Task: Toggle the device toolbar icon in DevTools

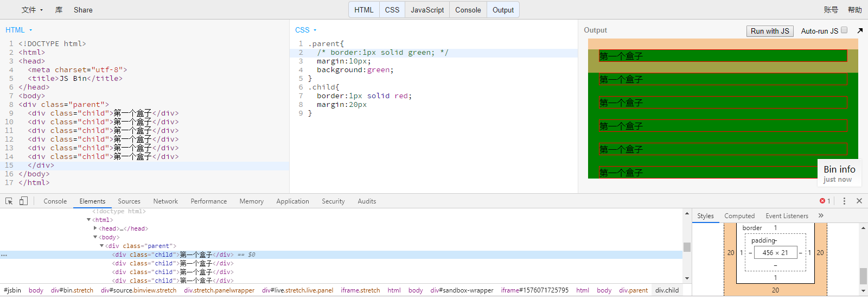Action: click(23, 201)
